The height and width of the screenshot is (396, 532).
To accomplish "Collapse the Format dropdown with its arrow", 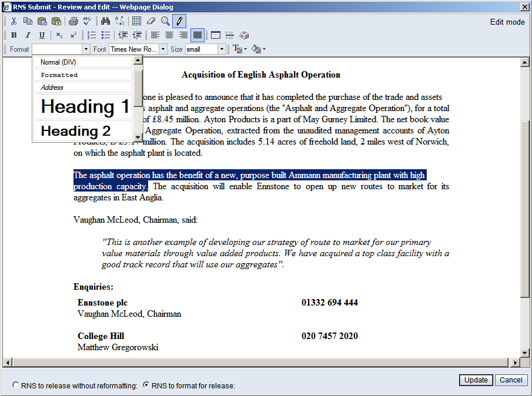I will (x=86, y=49).
